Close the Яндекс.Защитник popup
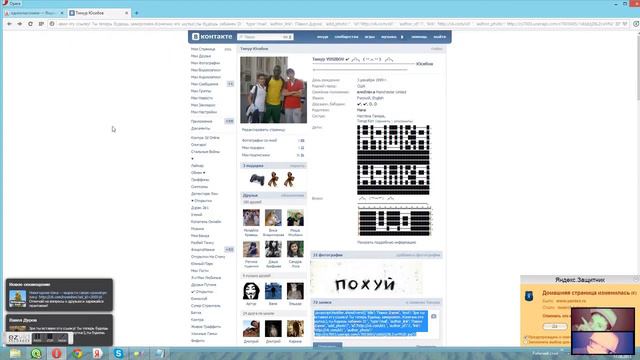This screenshot has height=360, width=640. (x=636, y=280)
